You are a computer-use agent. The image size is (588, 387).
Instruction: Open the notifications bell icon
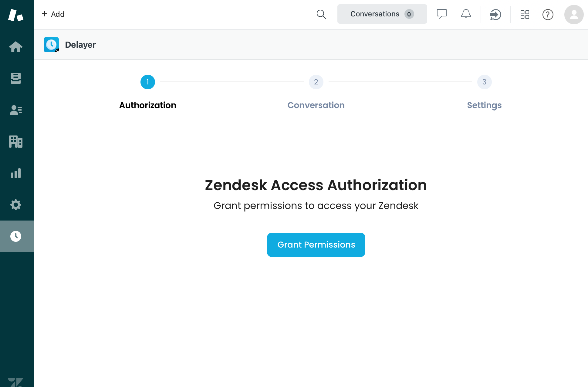click(x=466, y=14)
